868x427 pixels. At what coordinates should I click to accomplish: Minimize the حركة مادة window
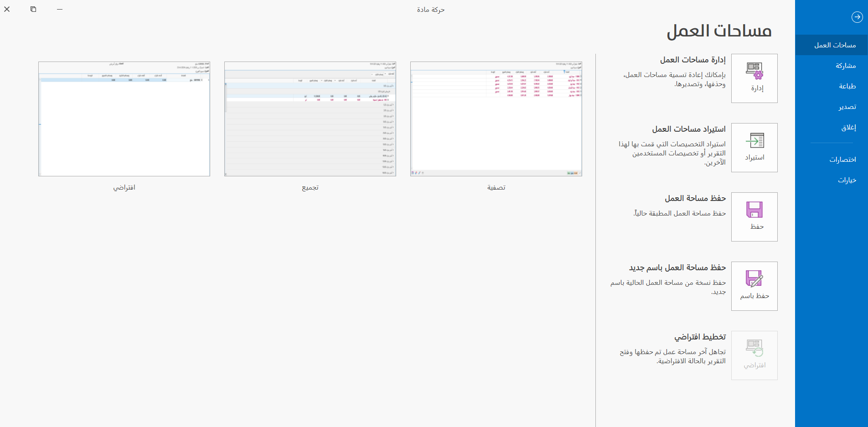point(60,9)
